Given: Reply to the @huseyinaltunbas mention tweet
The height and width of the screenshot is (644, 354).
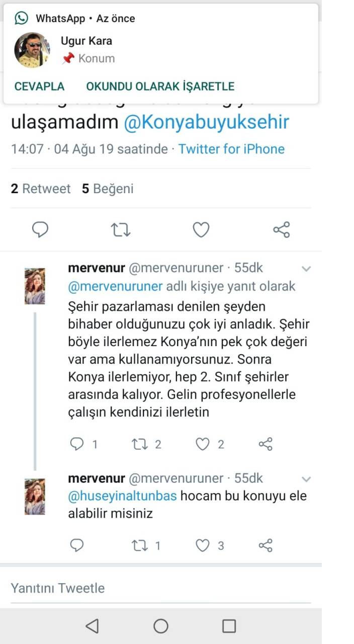Looking at the screenshot, I should tap(77, 545).
